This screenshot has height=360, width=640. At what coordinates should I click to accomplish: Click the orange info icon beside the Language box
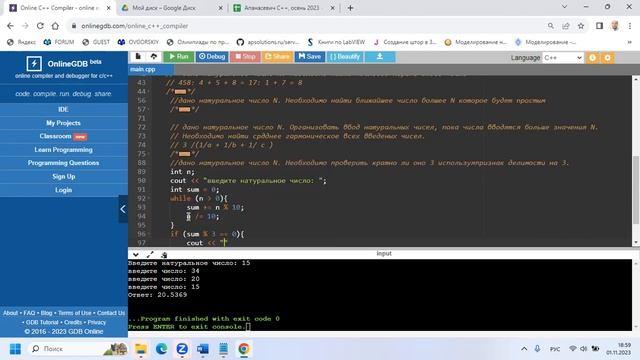pyautogui.click(x=592, y=58)
